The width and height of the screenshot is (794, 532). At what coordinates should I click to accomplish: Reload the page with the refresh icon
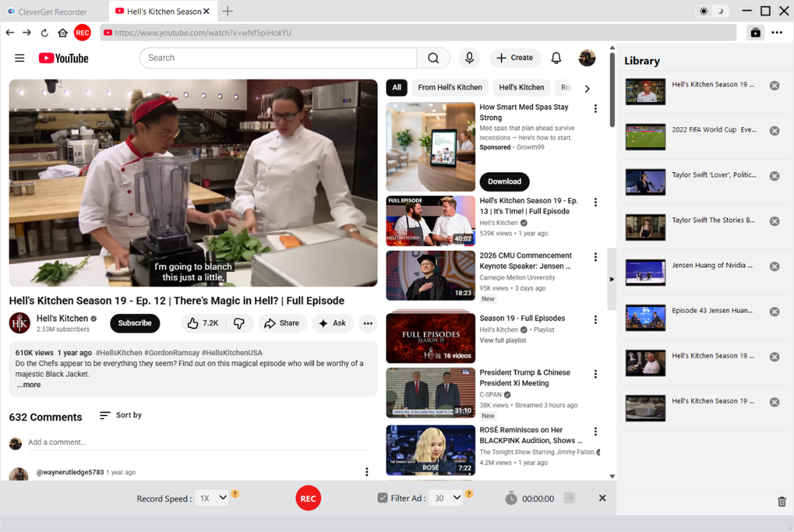coord(44,33)
